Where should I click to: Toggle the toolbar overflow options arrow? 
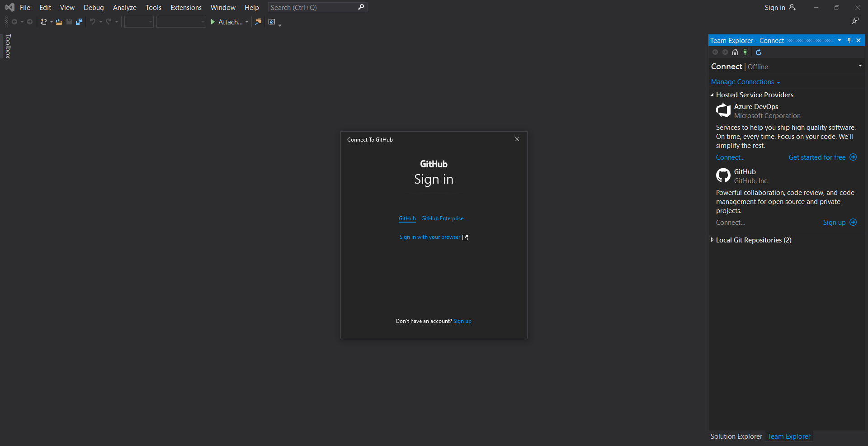coord(280,25)
